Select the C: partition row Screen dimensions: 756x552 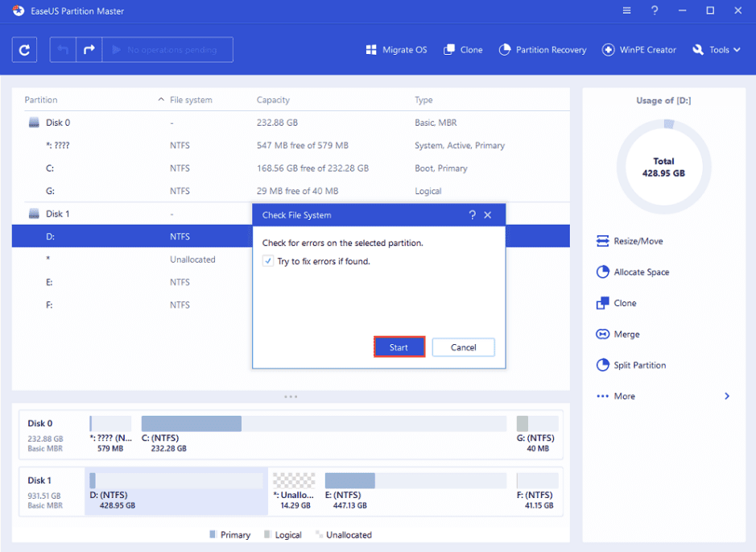pyautogui.click(x=291, y=168)
